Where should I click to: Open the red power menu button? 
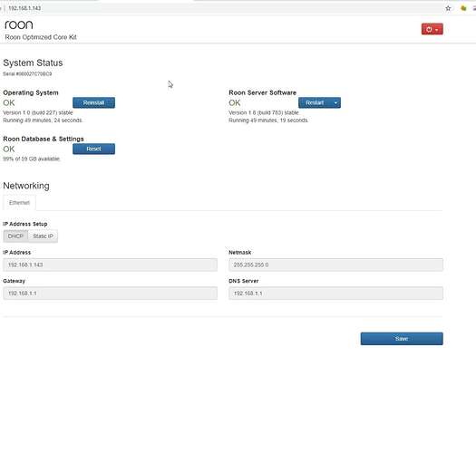[x=432, y=29]
